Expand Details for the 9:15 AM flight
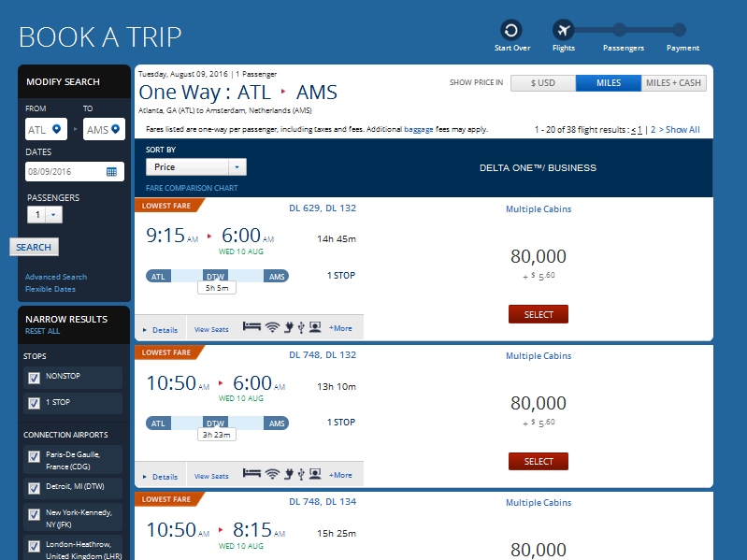Image resolution: width=747 pixels, height=560 pixels. click(160, 329)
